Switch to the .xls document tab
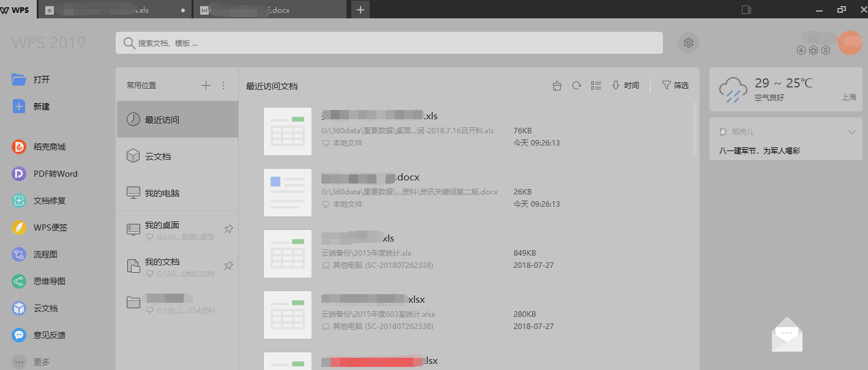 pyautogui.click(x=114, y=10)
